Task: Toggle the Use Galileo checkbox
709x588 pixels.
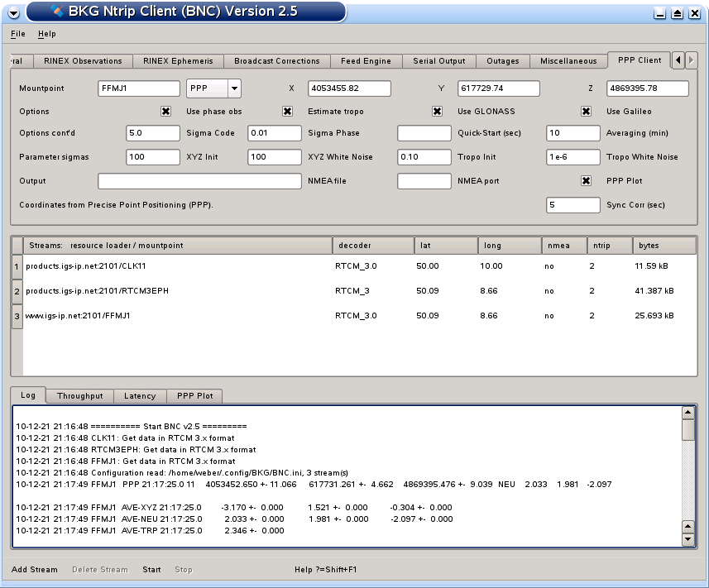Action: [586, 112]
